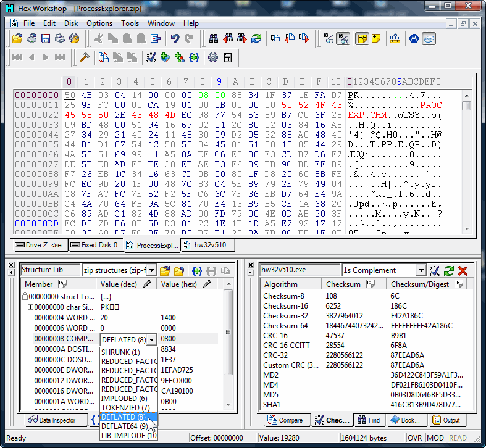
Task: Toggle decimal offset view (10 glasses)
Action: (329, 39)
